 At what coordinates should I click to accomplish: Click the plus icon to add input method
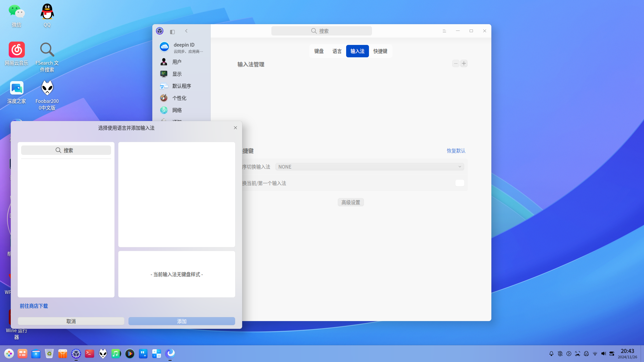464,63
